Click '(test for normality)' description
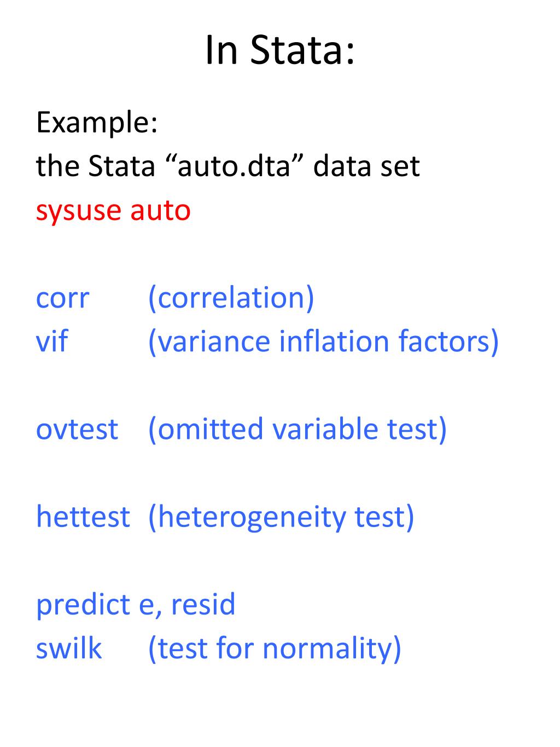The width and height of the screenshot is (560, 747). tap(275, 649)
